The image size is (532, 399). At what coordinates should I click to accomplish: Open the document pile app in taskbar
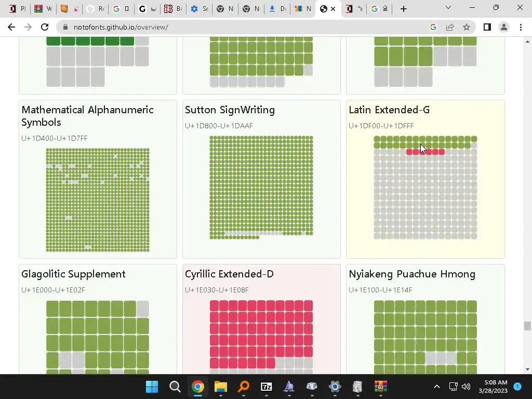pos(357,387)
